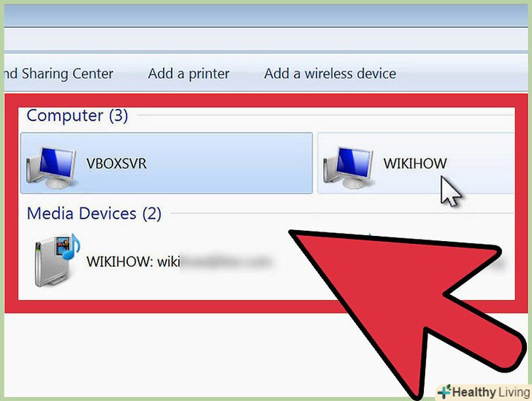The width and height of the screenshot is (532, 401).
Task: Click the address bar field at top
Action: (x=266, y=39)
